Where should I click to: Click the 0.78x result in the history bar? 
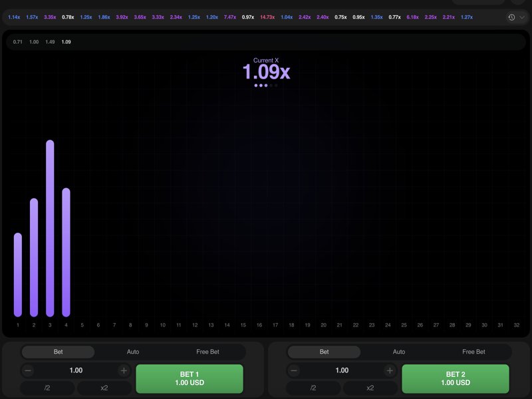[x=68, y=17]
